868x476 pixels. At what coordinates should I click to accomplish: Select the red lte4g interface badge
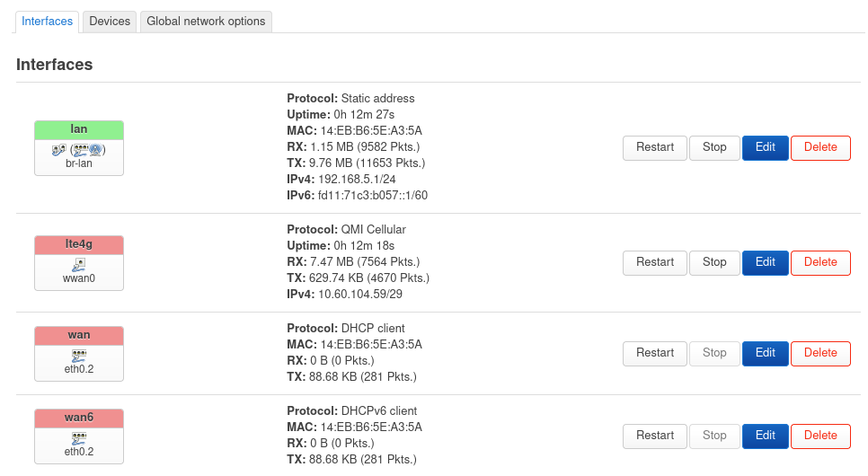tap(78, 244)
